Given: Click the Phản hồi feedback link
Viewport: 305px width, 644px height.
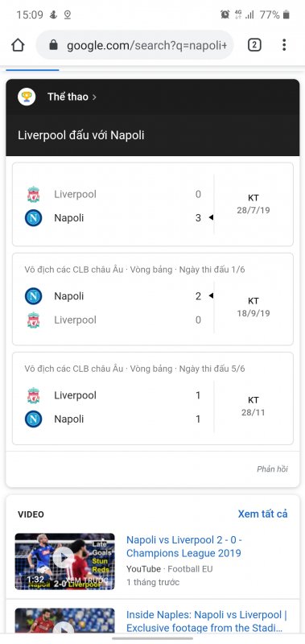Looking at the screenshot, I should (272, 469).
